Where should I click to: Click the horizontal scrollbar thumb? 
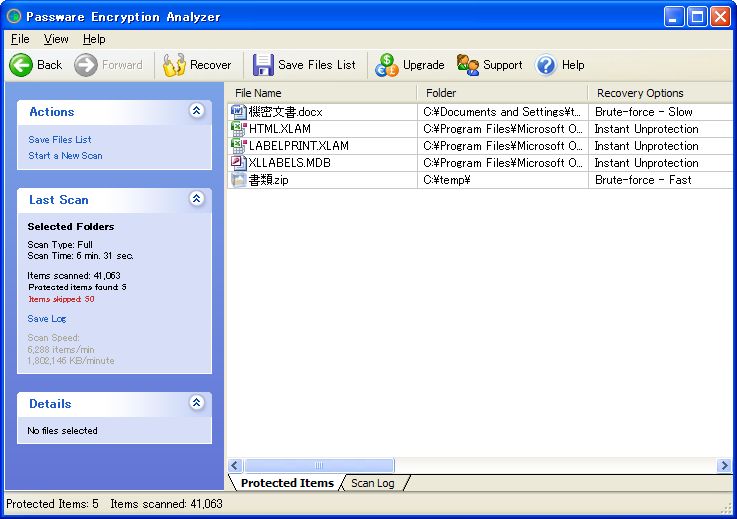pos(319,465)
